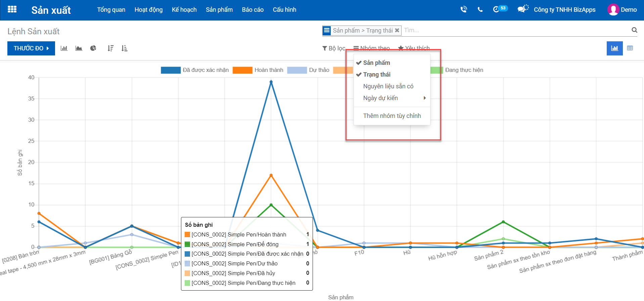Open the Sản phẩm top menu
Viewport: 644px width, 301px height.
coord(219,10)
